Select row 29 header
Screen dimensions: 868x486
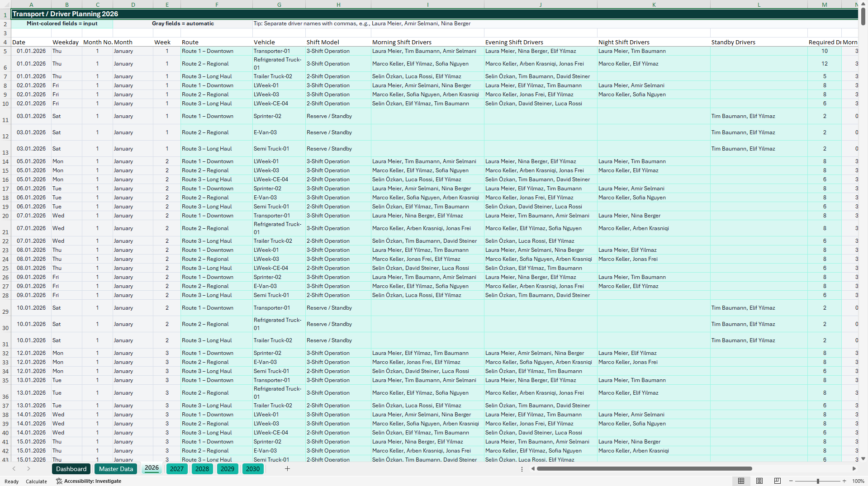click(5, 308)
